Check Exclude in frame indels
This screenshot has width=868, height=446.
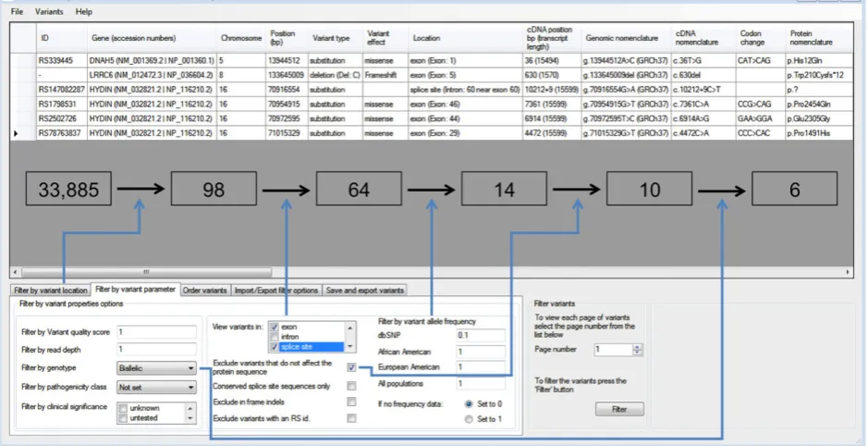351,402
